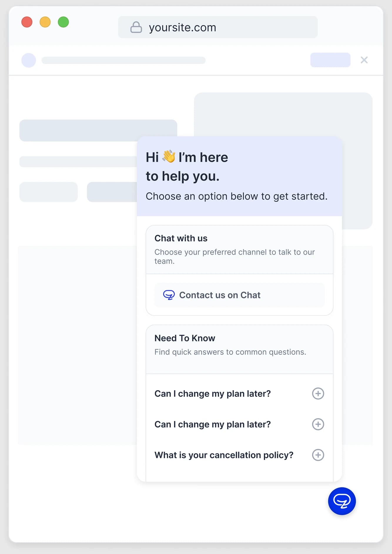This screenshot has height=554, width=392.
Task: Open the blue floating chat launcher
Action: [x=342, y=501]
